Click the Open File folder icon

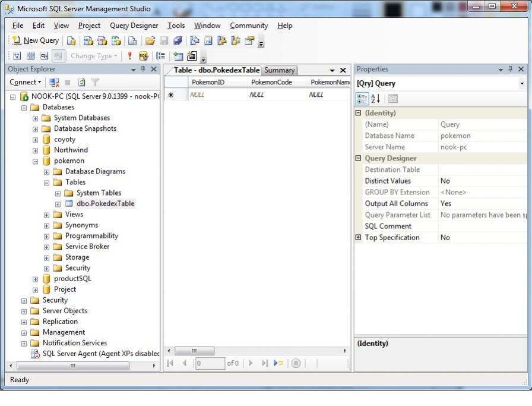click(x=150, y=40)
